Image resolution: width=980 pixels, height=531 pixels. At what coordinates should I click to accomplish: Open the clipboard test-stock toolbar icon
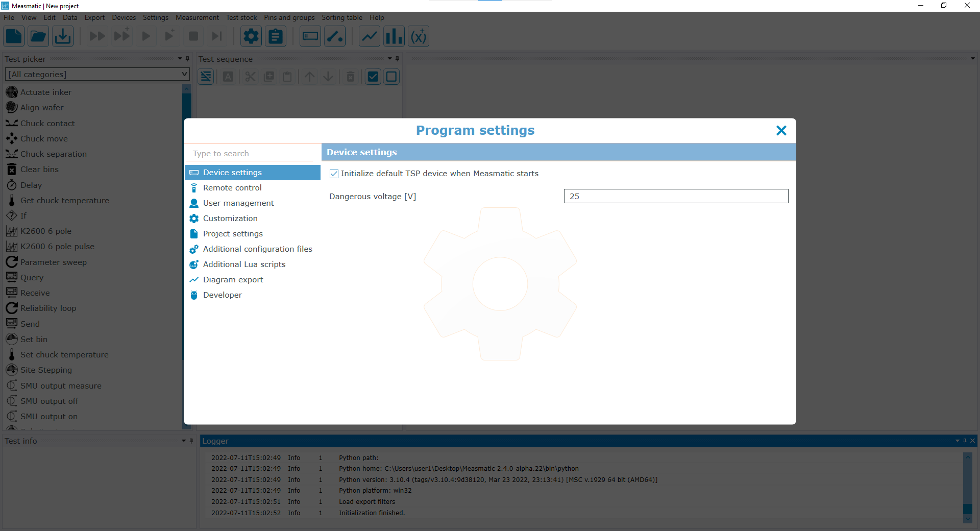pos(276,36)
